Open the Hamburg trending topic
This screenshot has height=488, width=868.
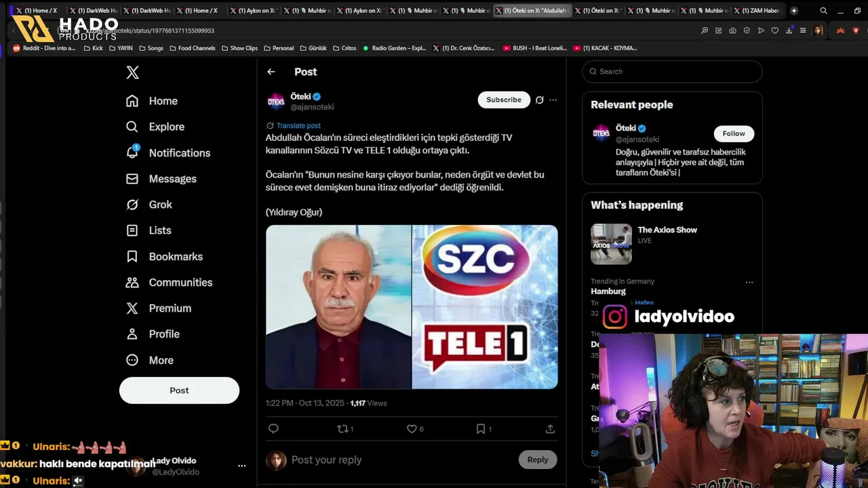608,291
